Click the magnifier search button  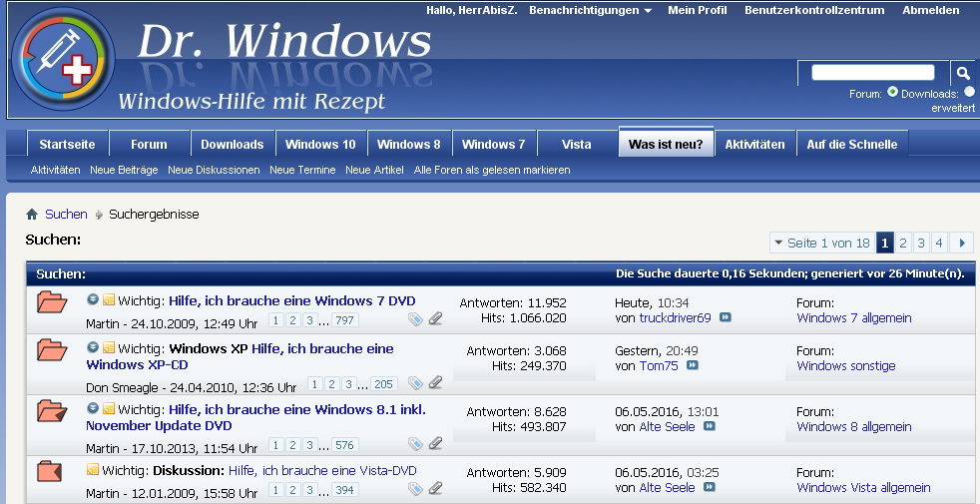963,73
